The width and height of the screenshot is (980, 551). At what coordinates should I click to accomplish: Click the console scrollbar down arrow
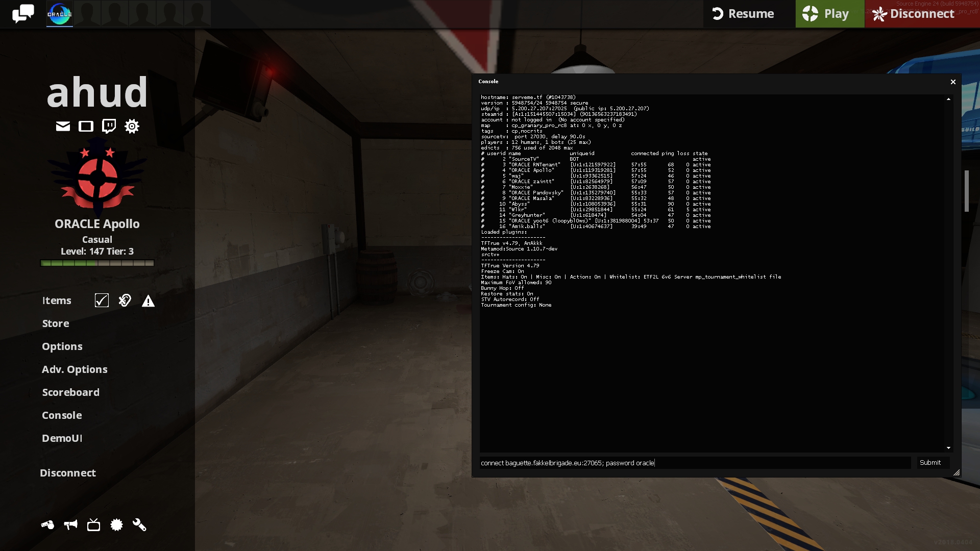(x=948, y=448)
